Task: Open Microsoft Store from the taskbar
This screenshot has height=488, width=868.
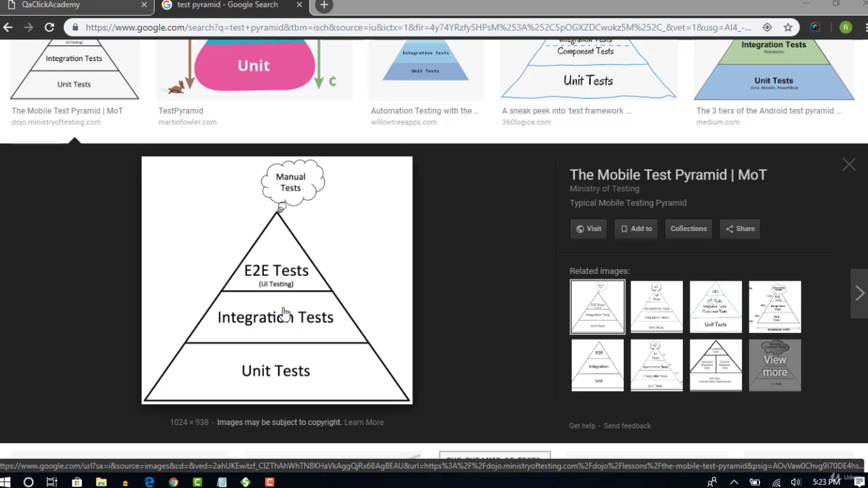Action: 77,482
